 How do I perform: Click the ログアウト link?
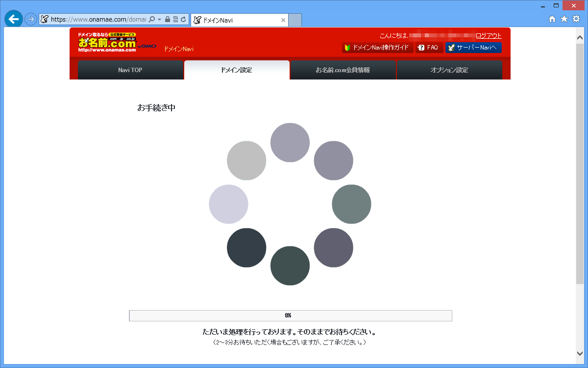pyautogui.click(x=490, y=35)
